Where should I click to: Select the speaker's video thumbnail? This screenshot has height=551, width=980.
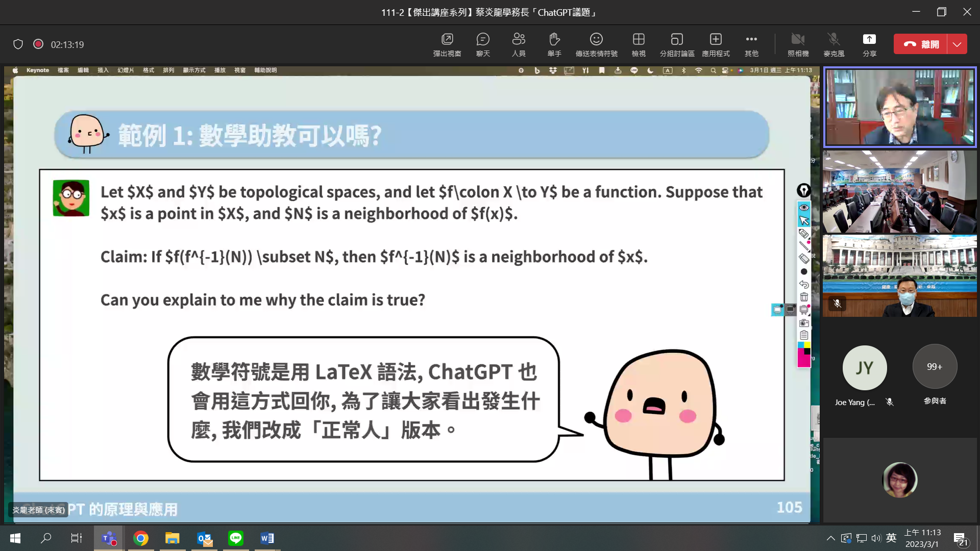coord(899,107)
